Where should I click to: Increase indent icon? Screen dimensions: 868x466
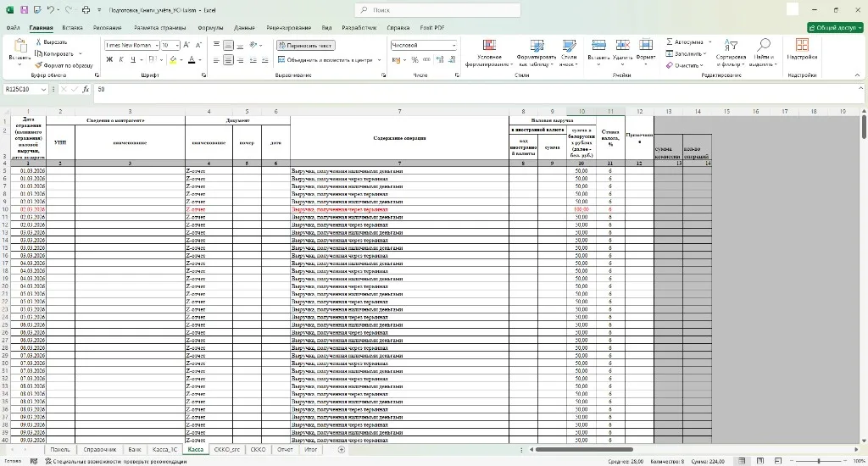(x=264, y=60)
